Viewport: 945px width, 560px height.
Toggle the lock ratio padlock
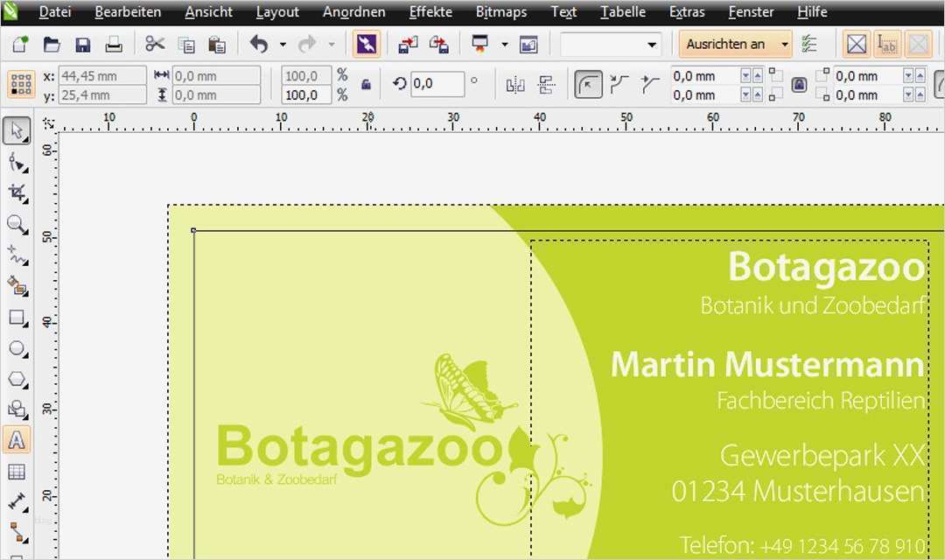366,85
